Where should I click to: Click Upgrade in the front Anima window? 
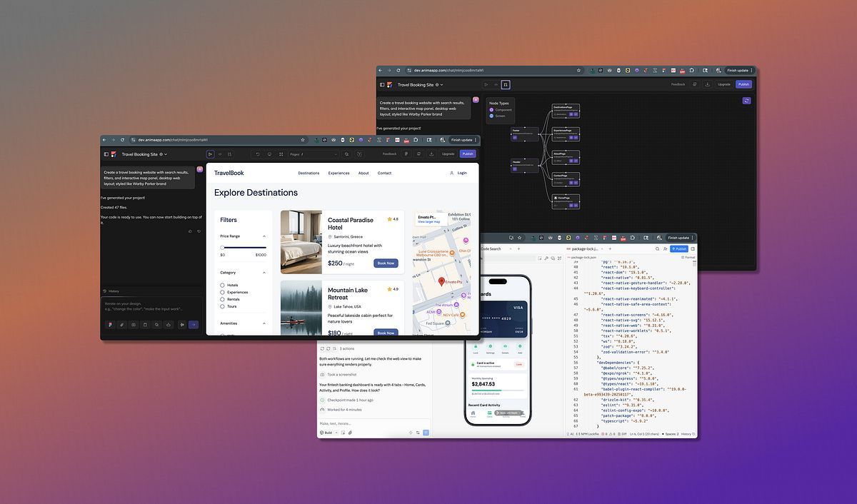point(448,153)
